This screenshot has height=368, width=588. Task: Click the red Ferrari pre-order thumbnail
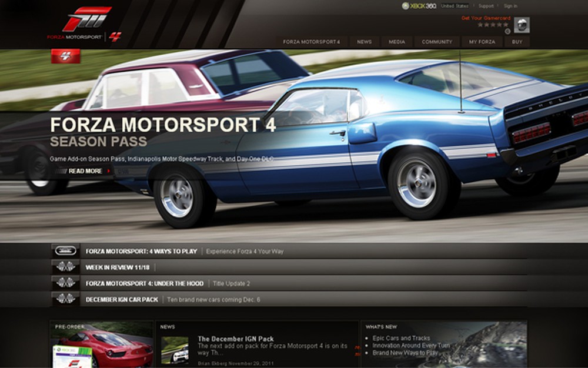[109, 347]
